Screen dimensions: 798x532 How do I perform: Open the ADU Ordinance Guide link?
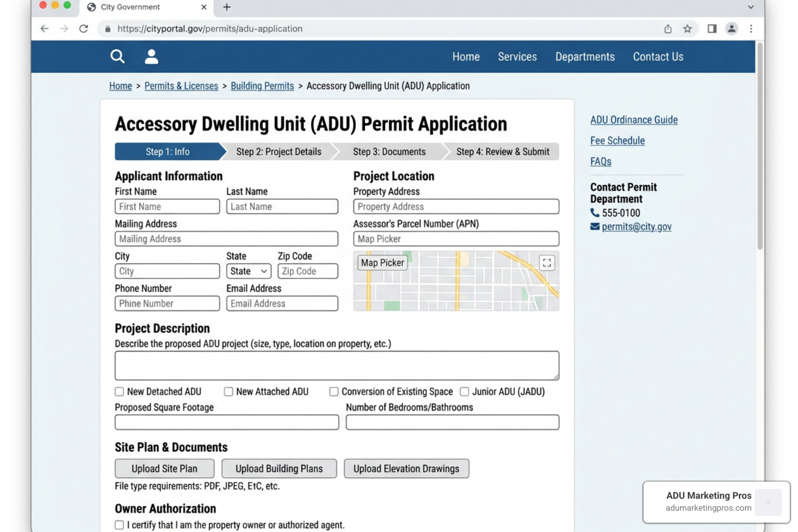pos(634,120)
